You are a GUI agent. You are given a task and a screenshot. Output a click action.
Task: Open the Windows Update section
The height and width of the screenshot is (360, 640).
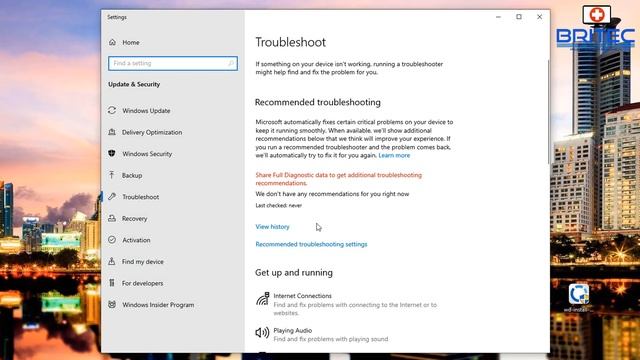pos(146,111)
